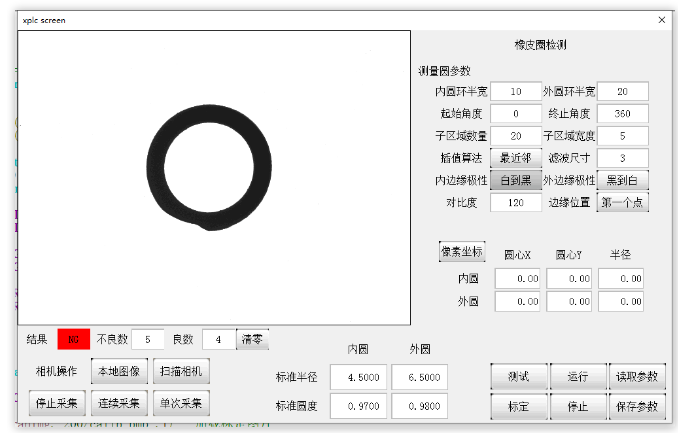Click the 良数 count field

click(x=219, y=340)
